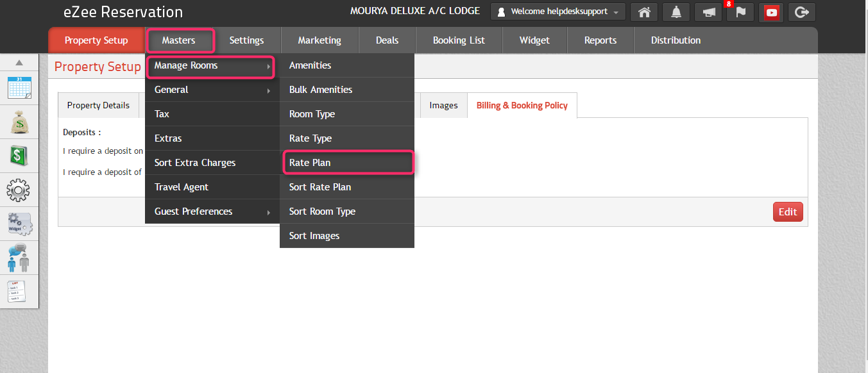Select Extras from Masters menu

(212, 138)
